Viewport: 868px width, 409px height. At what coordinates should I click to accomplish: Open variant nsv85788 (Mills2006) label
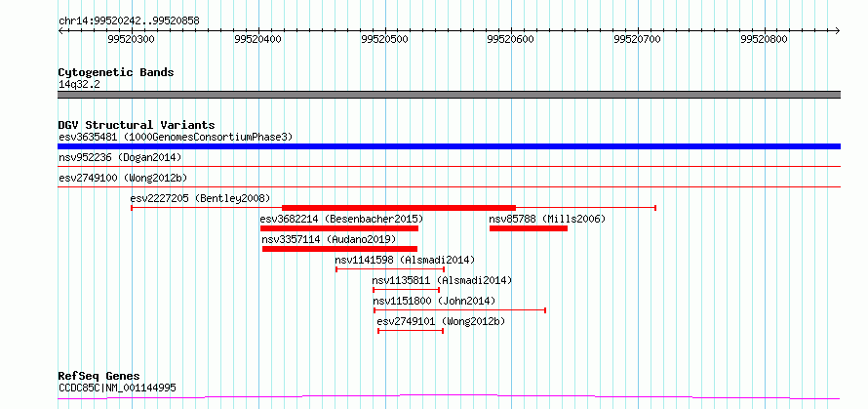[547, 219]
